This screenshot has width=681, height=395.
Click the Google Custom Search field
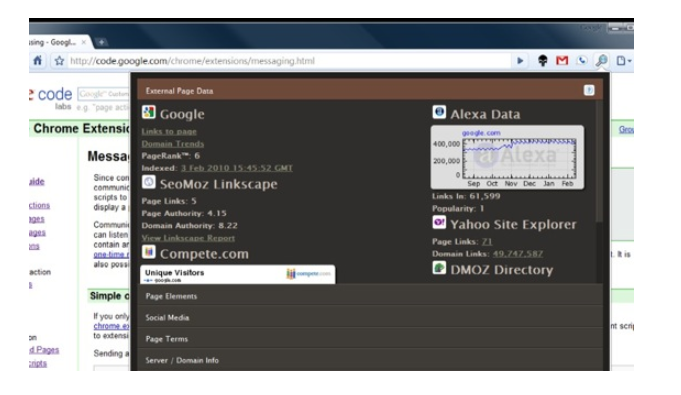tap(104, 93)
